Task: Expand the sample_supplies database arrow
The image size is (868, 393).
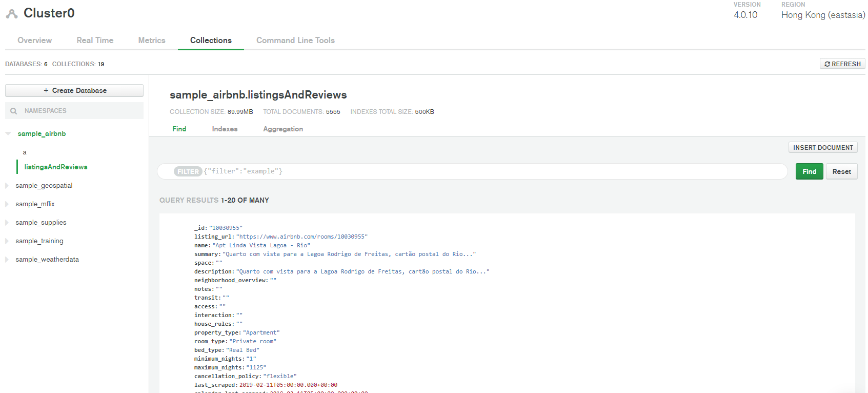Action: (7, 223)
